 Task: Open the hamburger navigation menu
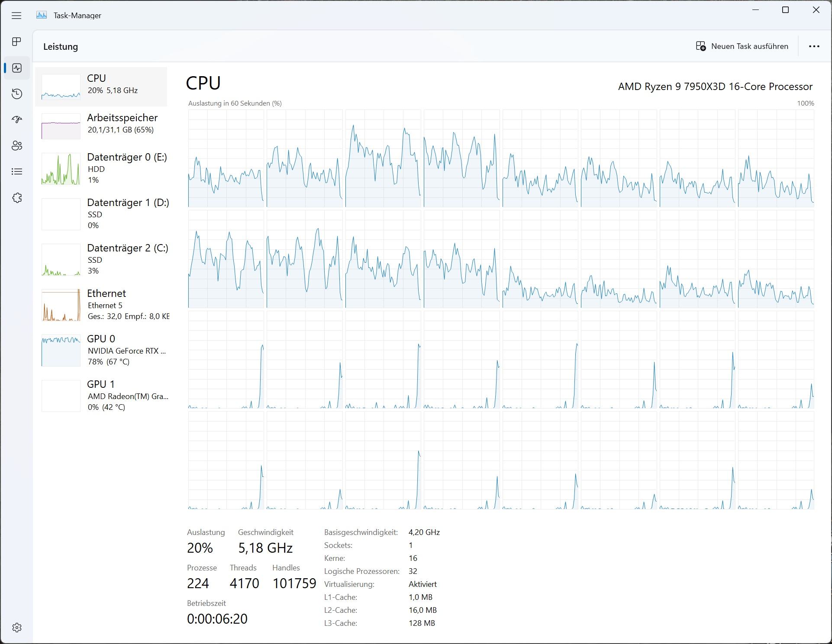click(16, 16)
